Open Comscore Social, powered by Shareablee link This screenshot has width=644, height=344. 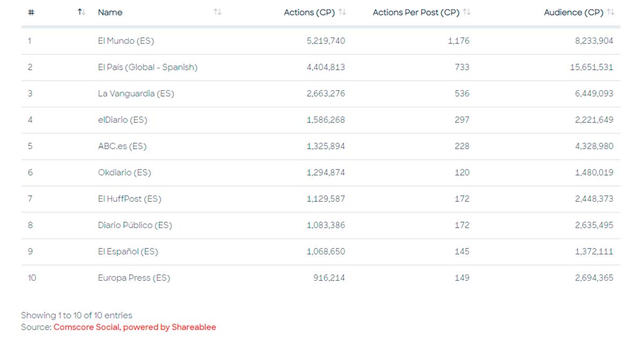click(x=135, y=327)
